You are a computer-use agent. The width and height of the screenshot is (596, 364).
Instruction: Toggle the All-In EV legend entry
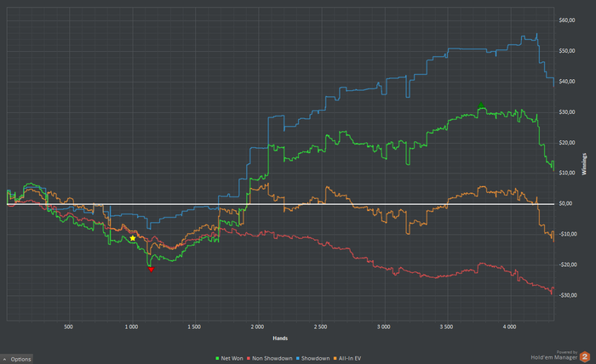pyautogui.click(x=347, y=358)
